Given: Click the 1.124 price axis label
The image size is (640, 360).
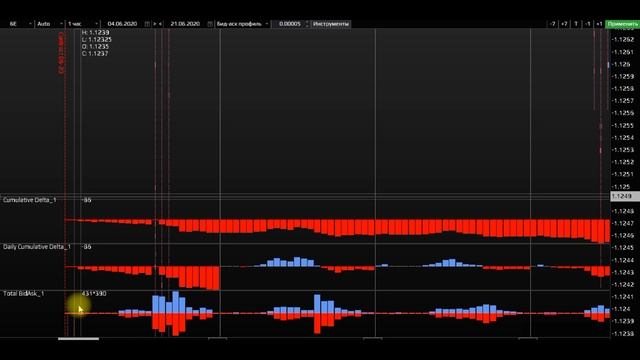Looking at the screenshot, I should point(622,309).
